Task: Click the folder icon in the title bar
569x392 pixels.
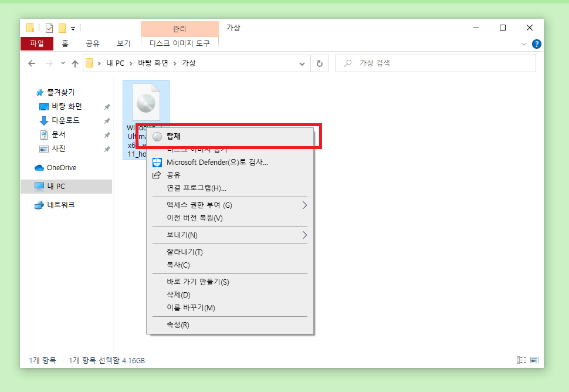Action: pos(30,28)
